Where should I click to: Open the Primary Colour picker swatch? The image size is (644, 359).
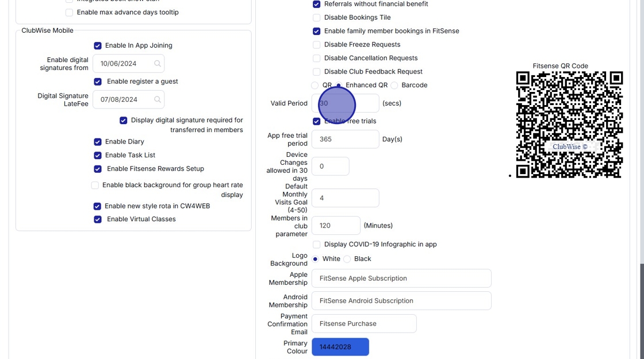point(340,347)
